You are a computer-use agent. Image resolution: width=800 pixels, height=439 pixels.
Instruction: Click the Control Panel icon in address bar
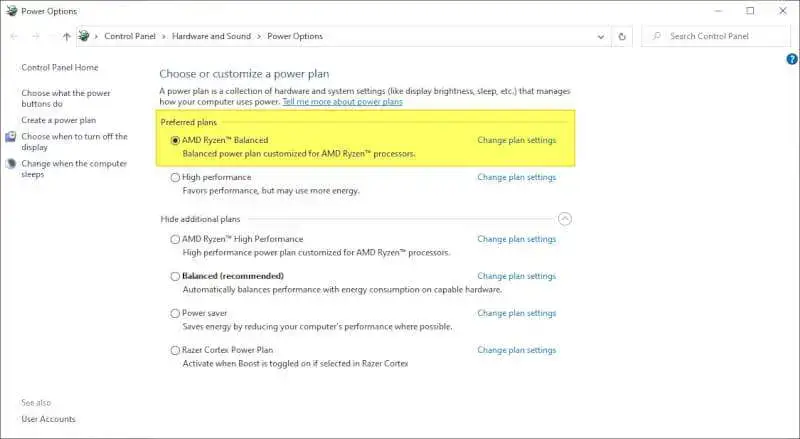coord(84,36)
